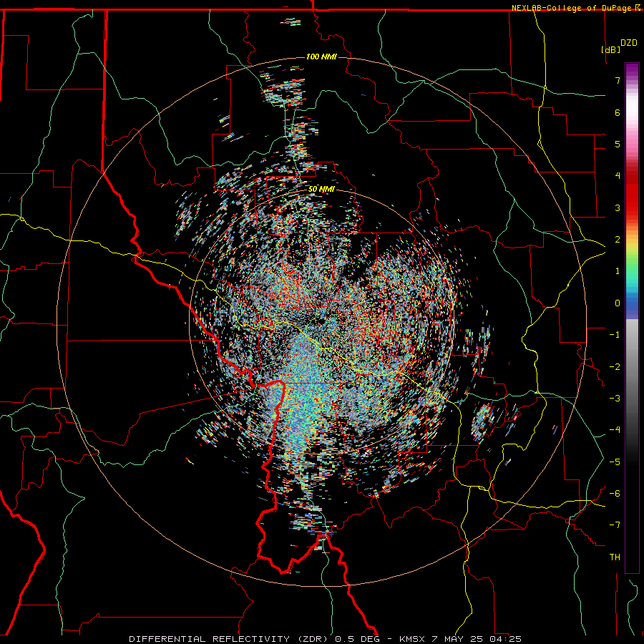
Task: Click the Differential Reflectivity caption at bottom
Action: point(326,639)
